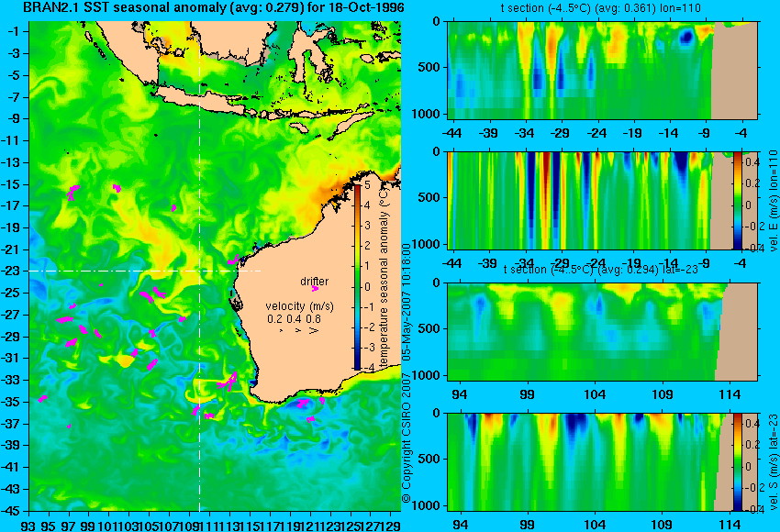Click the vel. E color bar legend
The height and width of the screenshot is (532, 780).
tap(738, 200)
